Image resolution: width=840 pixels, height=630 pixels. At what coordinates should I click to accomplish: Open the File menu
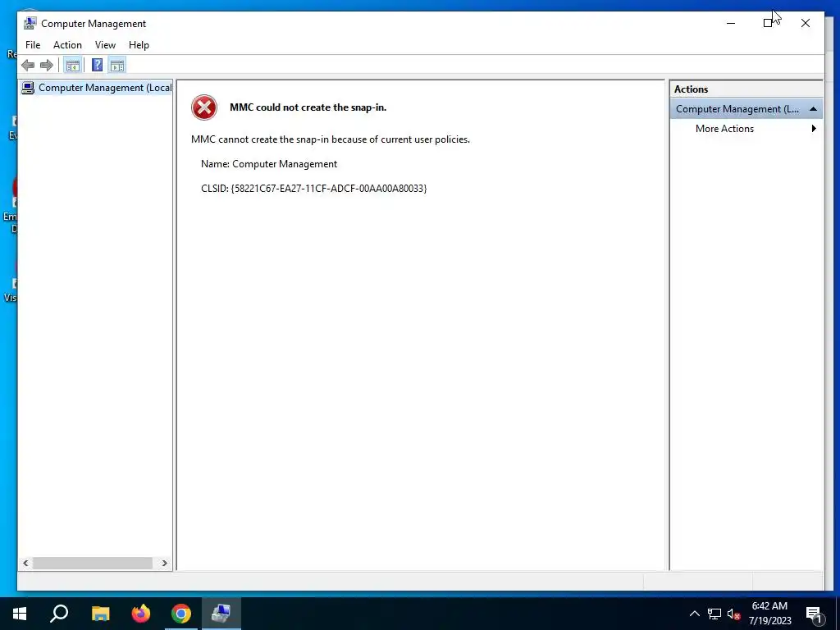click(x=33, y=45)
